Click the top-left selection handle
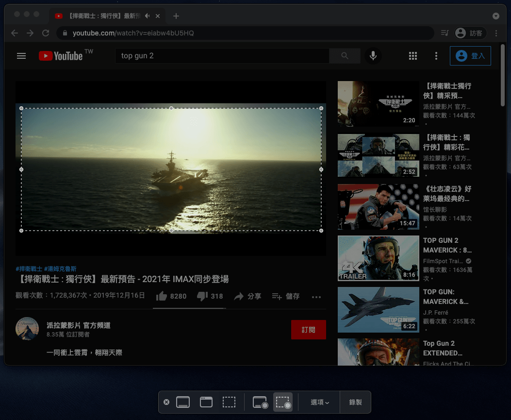The image size is (511, 420). [x=21, y=108]
